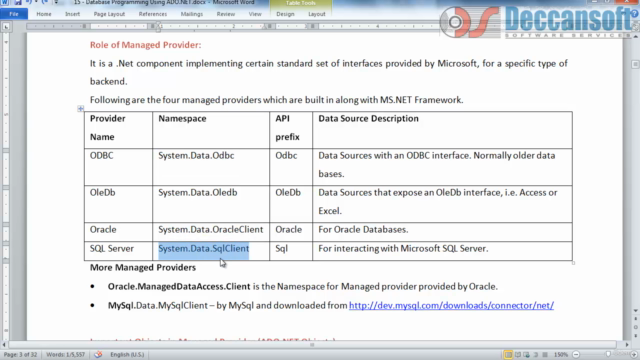Click English (U.S.) language indicator

tap(127, 354)
